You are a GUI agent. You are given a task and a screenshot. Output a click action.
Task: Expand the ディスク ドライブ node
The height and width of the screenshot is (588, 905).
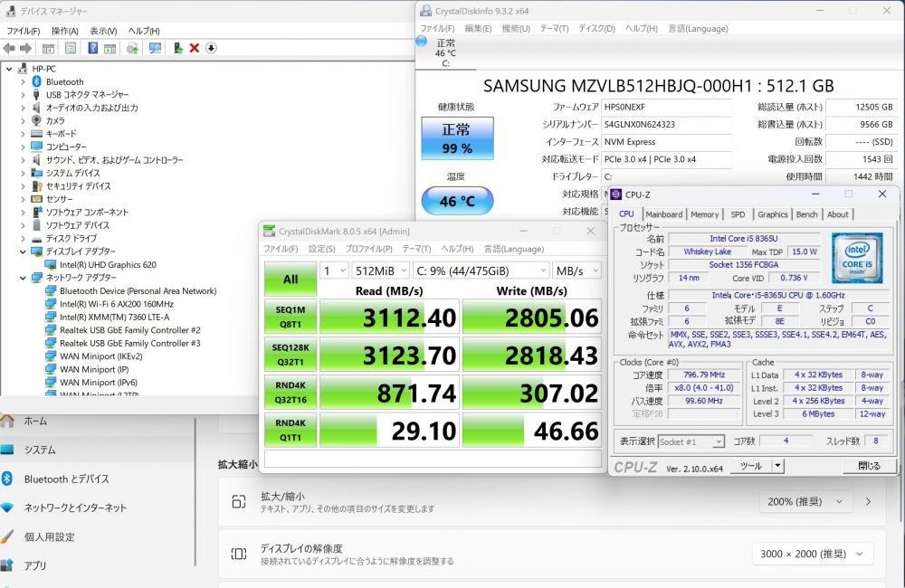[x=24, y=238]
